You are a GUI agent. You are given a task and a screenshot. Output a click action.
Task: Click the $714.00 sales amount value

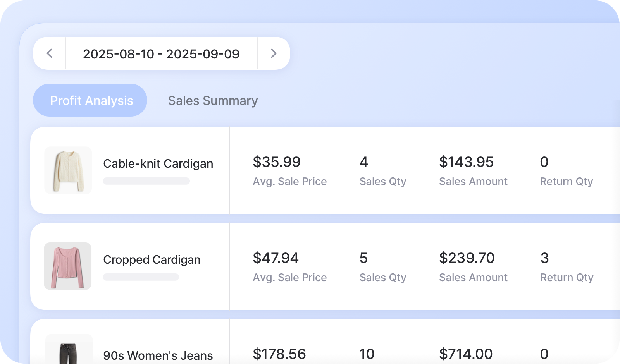point(466,354)
